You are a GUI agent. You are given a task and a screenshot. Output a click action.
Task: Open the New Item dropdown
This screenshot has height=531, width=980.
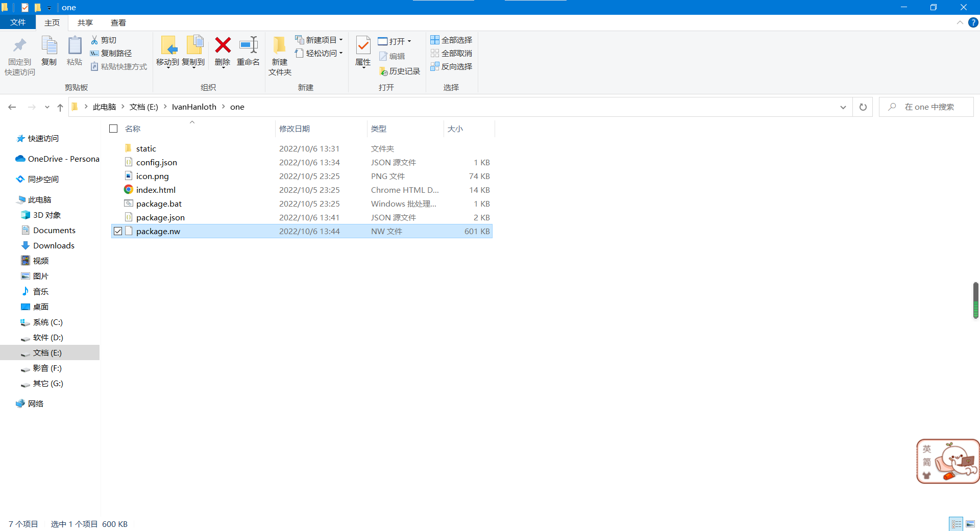(320, 40)
